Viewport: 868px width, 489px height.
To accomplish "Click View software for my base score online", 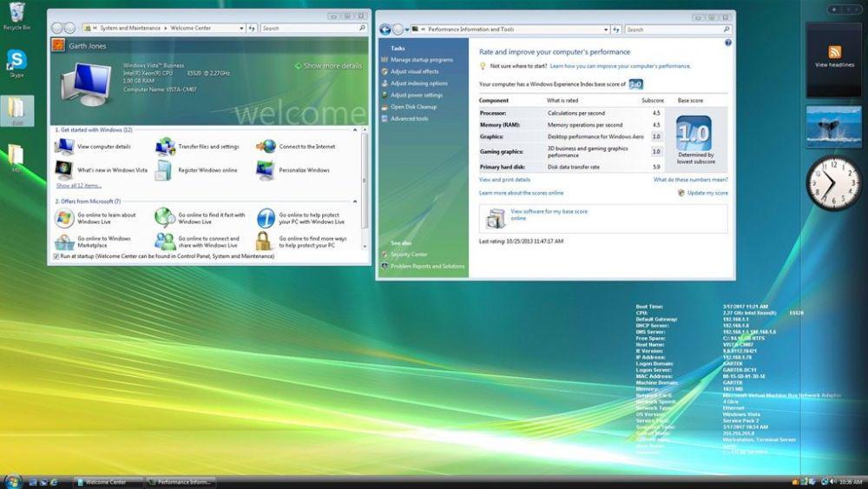I will coord(549,215).
